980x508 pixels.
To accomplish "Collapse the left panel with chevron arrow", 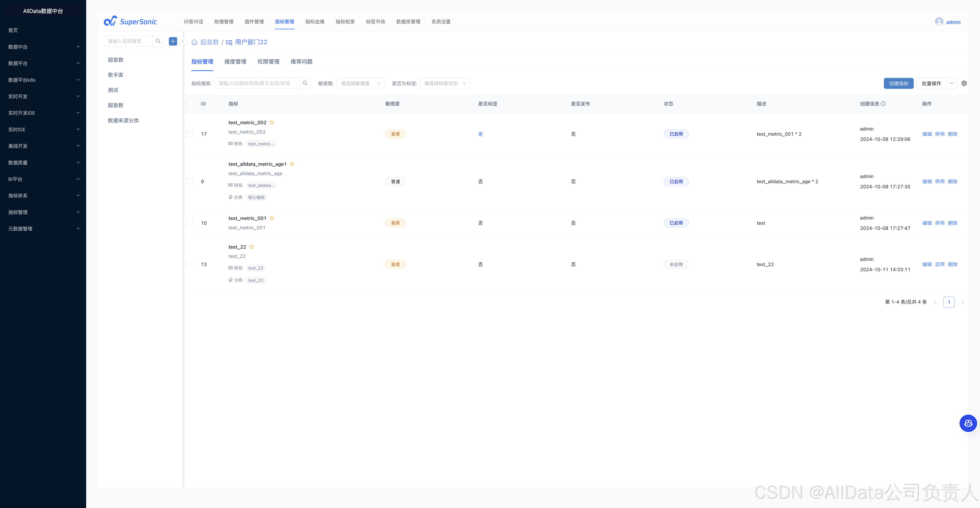I will pyautogui.click(x=183, y=42).
